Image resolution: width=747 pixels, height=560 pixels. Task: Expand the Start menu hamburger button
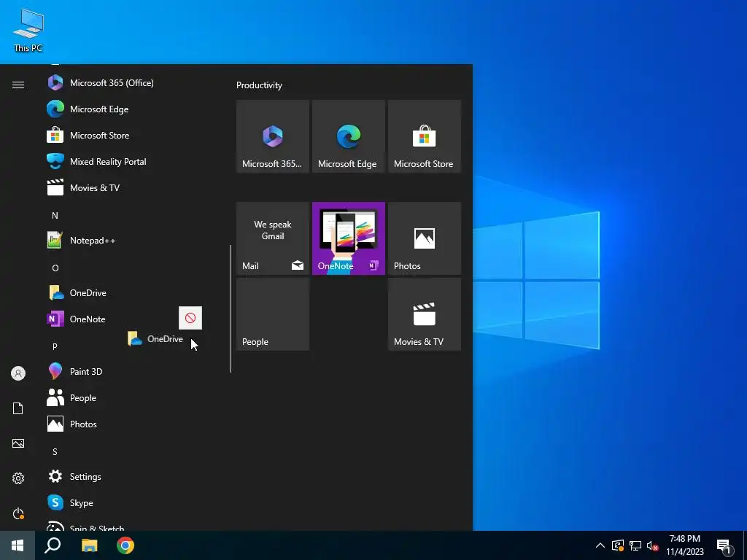tap(18, 85)
